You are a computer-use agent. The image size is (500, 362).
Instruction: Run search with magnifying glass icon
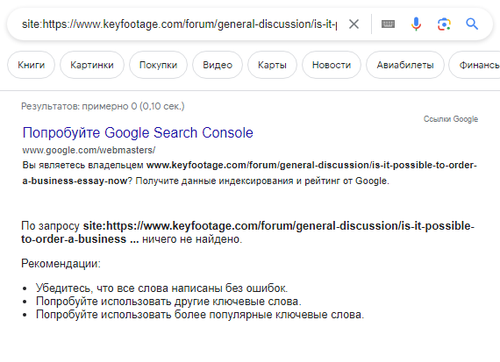[x=472, y=24]
